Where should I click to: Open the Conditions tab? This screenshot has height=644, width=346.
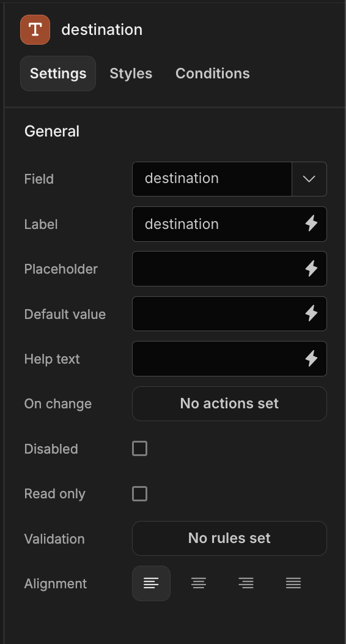point(212,73)
